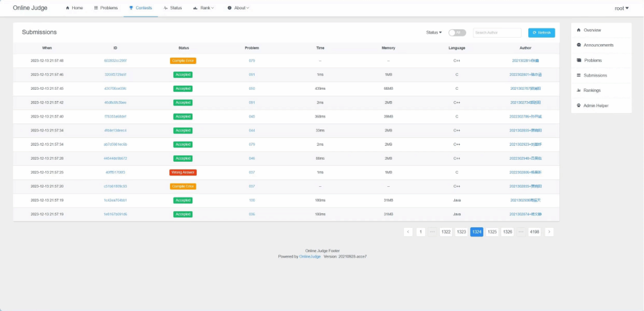Select Problems in the right sidebar menu
Screen dimensions: 644x311
point(592,60)
